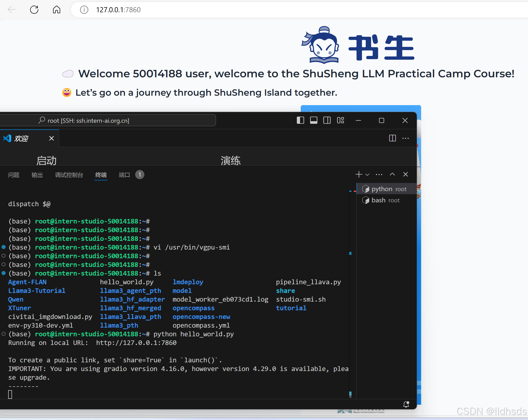This screenshot has width=528, height=420.
Task: Click the http://127.0.0.1:7860 terminal link
Action: click(136, 343)
